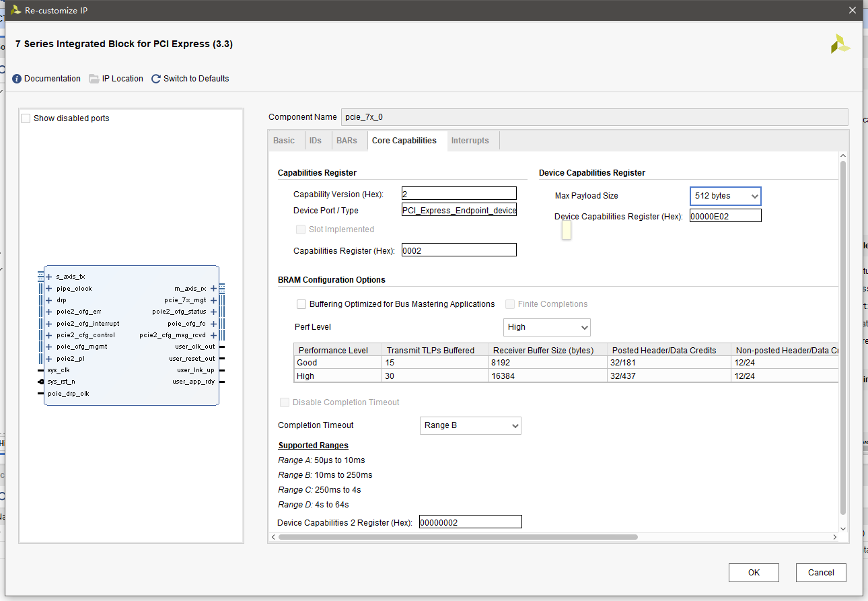Viewport: 868px width, 601px height.
Task: Click the Performance Level column header
Action: point(338,350)
